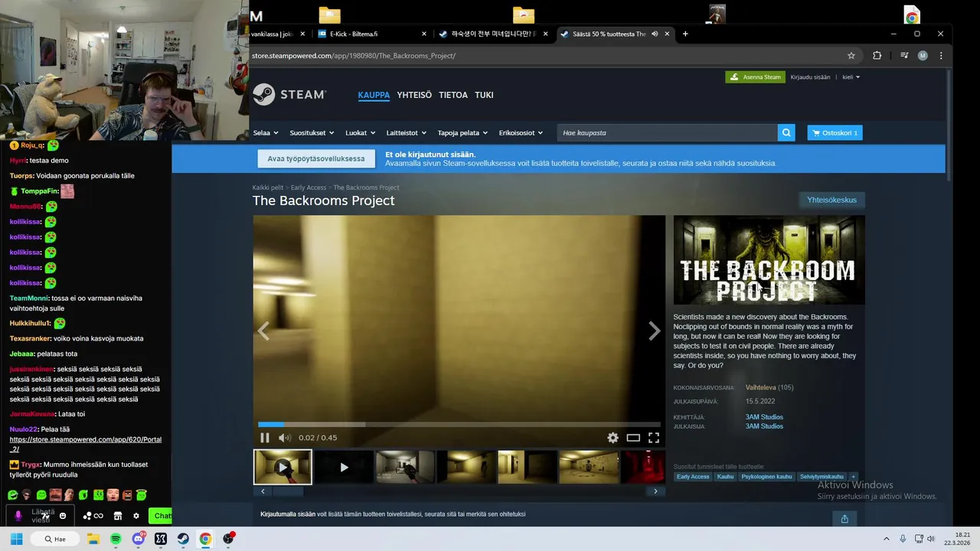Click the green Chat send button

(161, 516)
